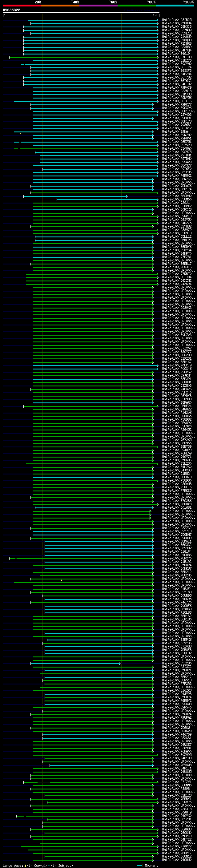
Task: Open hit UniRef100_P50890
Action: point(177,423)
